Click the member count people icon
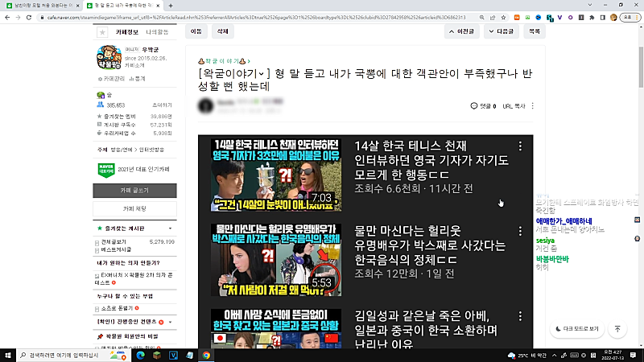Image resolution: width=644 pixels, height=362 pixels. point(100,105)
